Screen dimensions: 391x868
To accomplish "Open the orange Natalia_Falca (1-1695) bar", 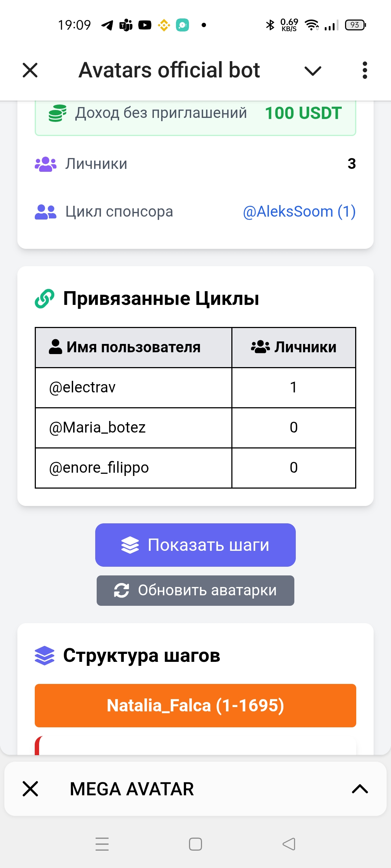I will (x=195, y=705).
